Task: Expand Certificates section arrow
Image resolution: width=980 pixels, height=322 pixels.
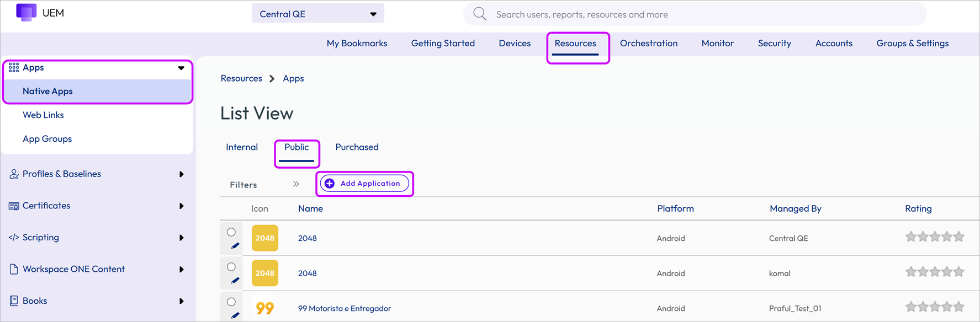Action: pyautogui.click(x=181, y=206)
